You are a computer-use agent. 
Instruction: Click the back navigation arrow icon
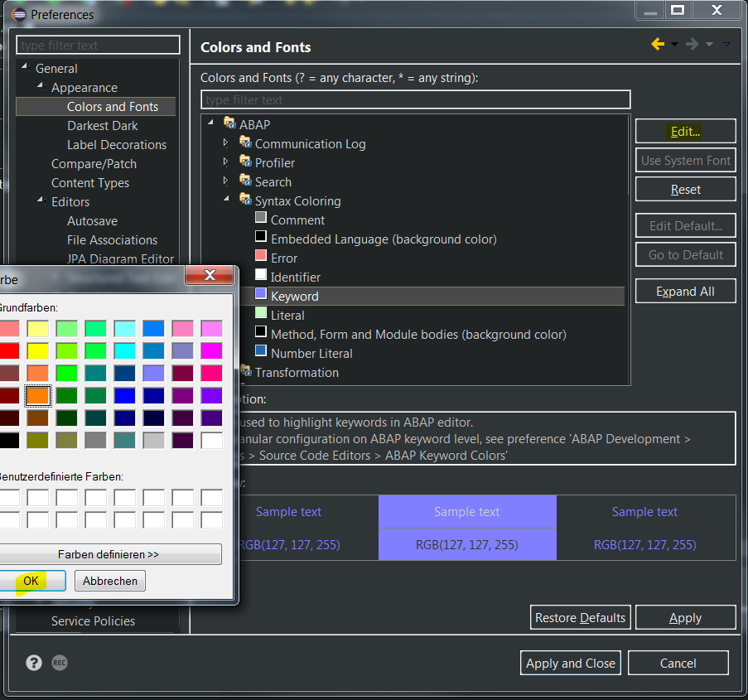click(x=658, y=45)
